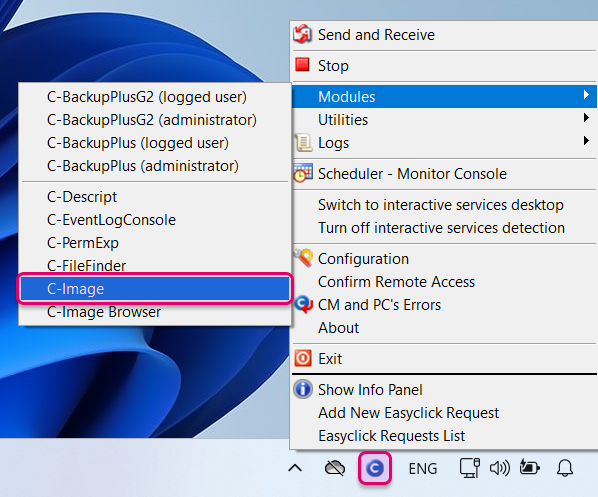Expand the Utilities submenu arrow

pos(586,117)
